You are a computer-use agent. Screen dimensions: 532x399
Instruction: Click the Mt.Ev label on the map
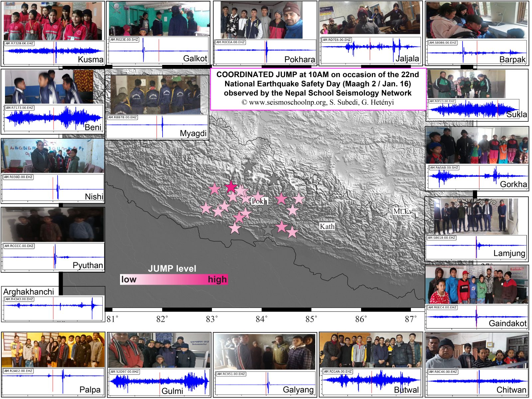coord(403,211)
